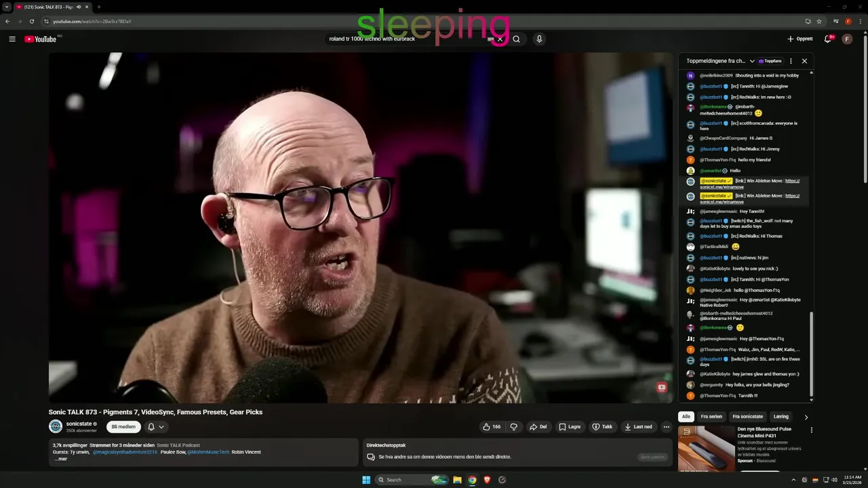Toggle the channel notification bell
Screen dimensions: 868x488
coord(151,427)
